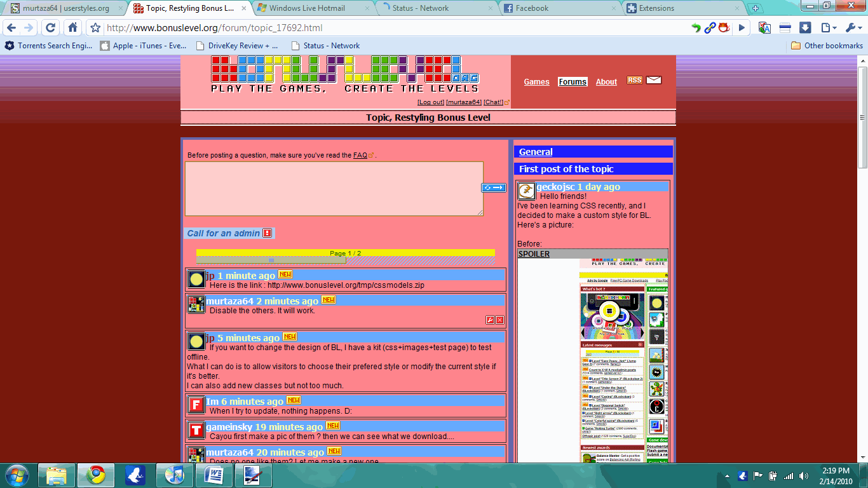Go back using the browser back arrow
Viewport: 868px width, 488px height.
click(x=11, y=28)
